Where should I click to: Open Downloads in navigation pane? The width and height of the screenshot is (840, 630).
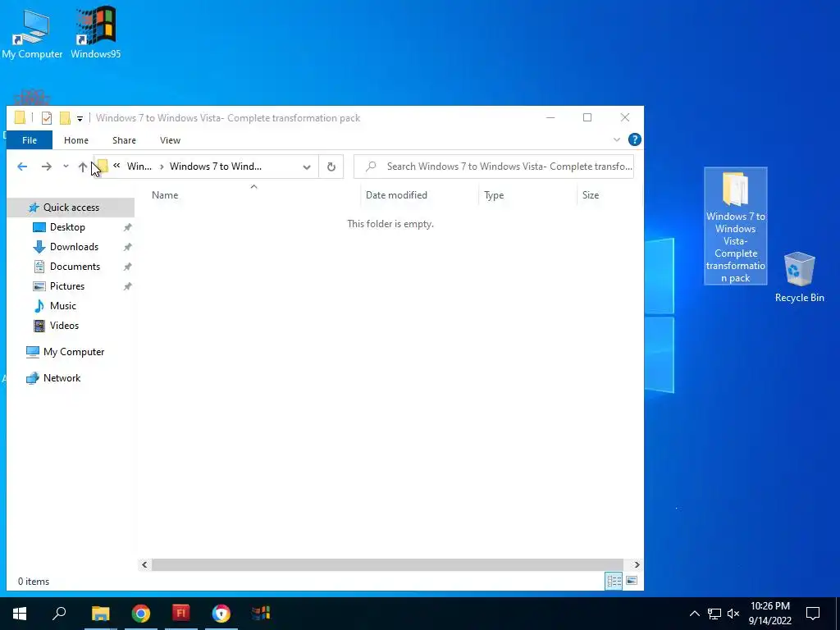click(74, 247)
